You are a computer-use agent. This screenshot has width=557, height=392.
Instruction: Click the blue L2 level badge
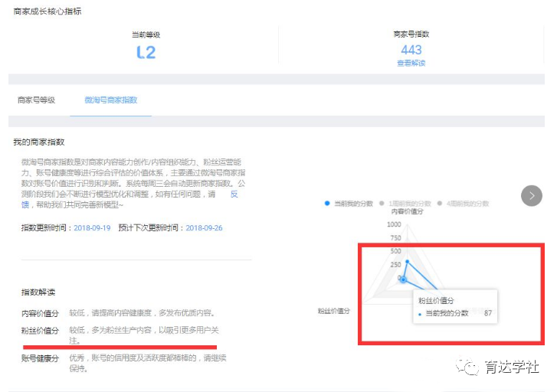[146, 52]
